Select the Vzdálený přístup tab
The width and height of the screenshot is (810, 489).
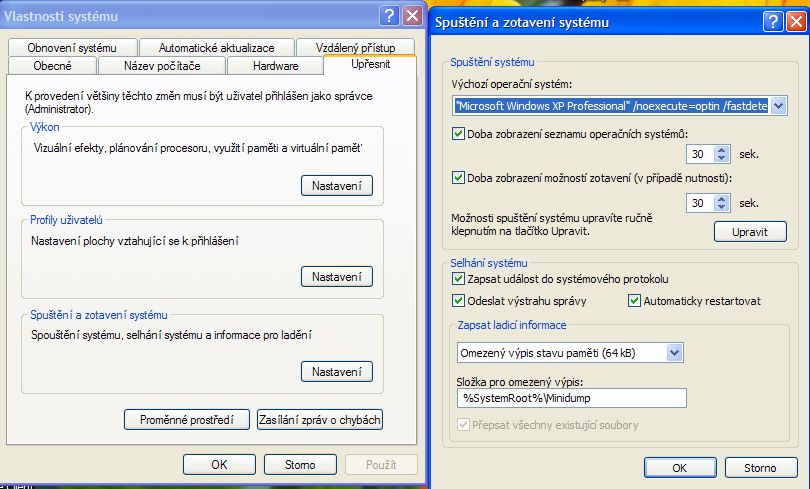355,47
